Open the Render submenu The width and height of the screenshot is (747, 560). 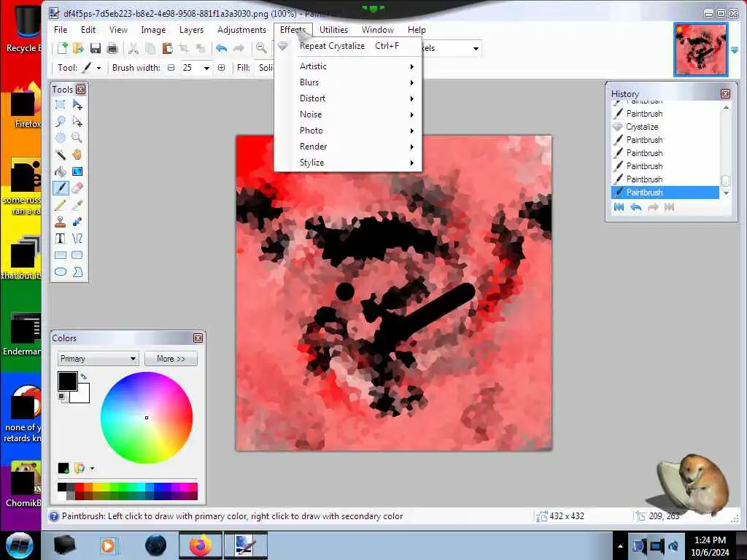click(x=348, y=147)
